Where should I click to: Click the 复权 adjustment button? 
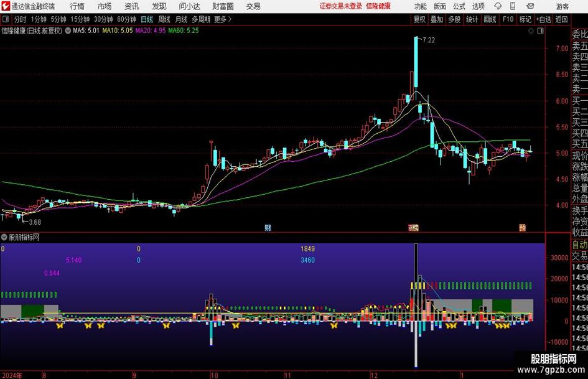click(419, 19)
